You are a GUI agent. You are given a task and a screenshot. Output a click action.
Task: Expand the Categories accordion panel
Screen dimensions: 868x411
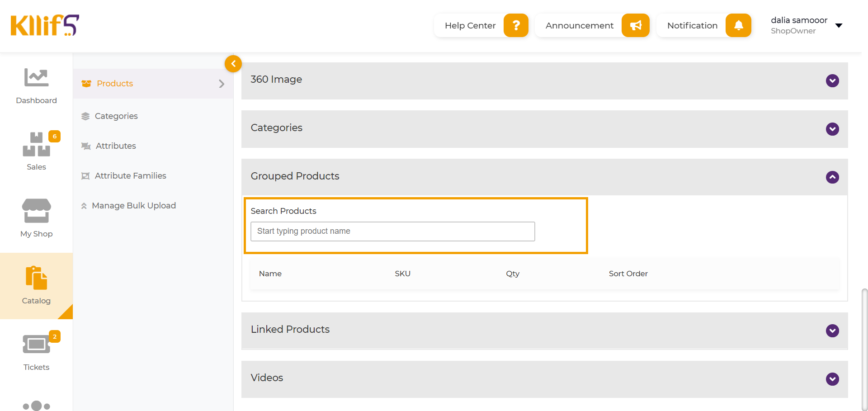tap(832, 129)
